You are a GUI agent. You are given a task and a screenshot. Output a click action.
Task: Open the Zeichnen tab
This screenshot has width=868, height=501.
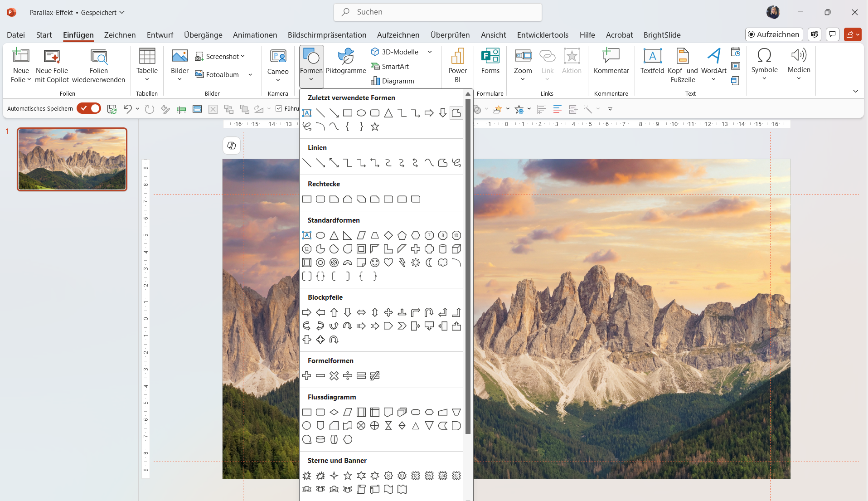[120, 35]
